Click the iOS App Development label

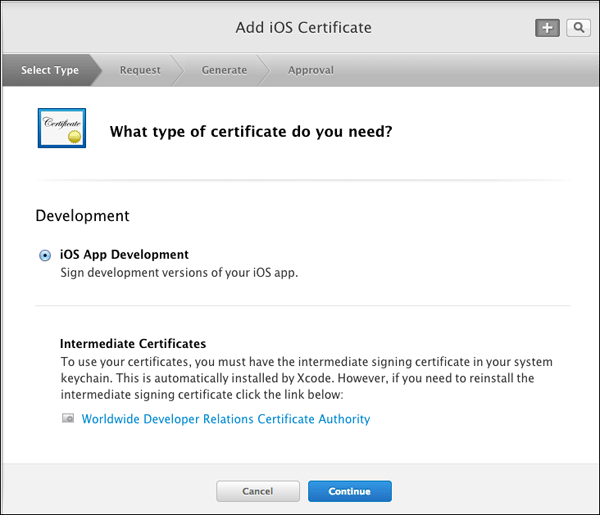(124, 254)
